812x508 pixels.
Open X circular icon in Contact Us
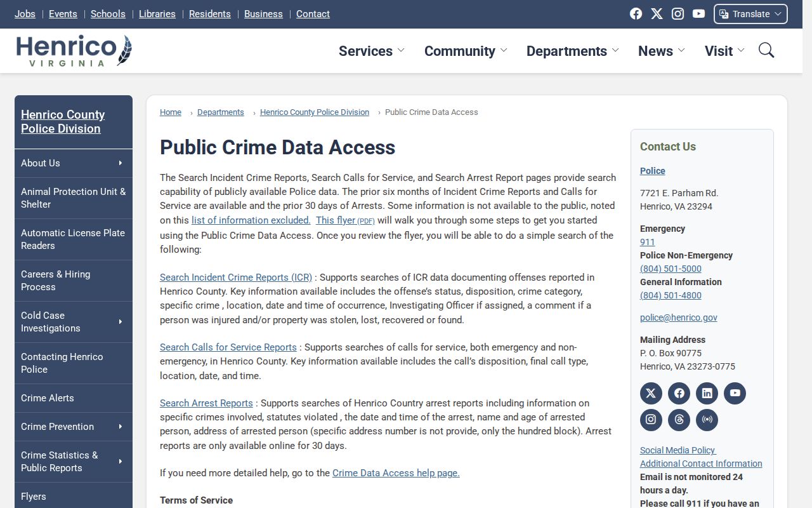[x=651, y=393]
